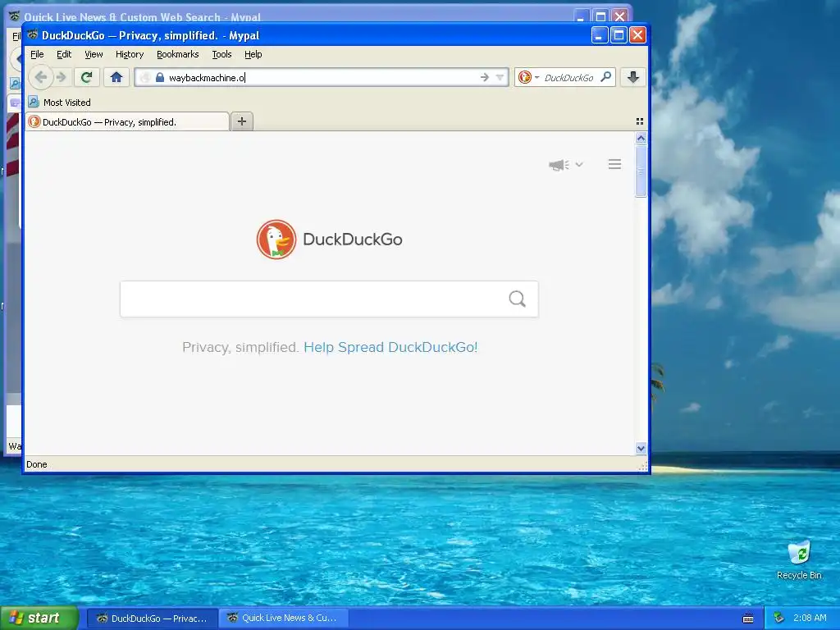This screenshot has height=630, width=840.
Task: Click the DuckDuckGo duck logo
Action: point(276,240)
